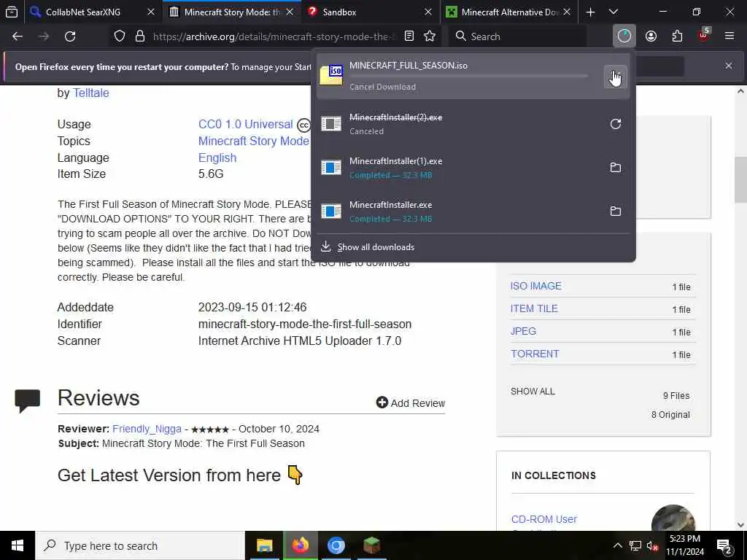Viewport: 747px width, 560px height.
Task: Click the network tray icon
Action: click(635, 545)
